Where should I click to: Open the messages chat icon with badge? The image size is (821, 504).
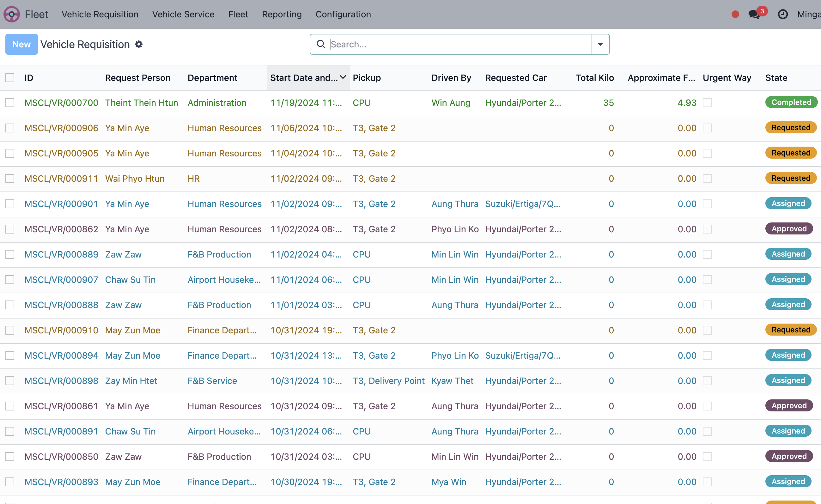point(755,14)
